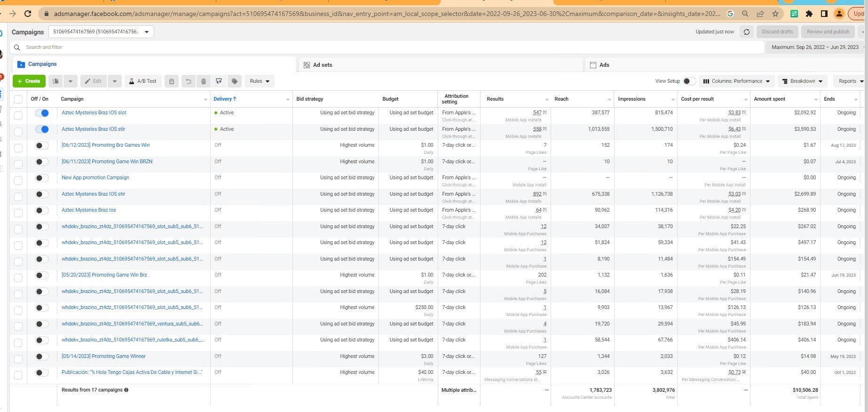Refresh the campaigns data table
The image size is (868, 412).
[746, 32]
